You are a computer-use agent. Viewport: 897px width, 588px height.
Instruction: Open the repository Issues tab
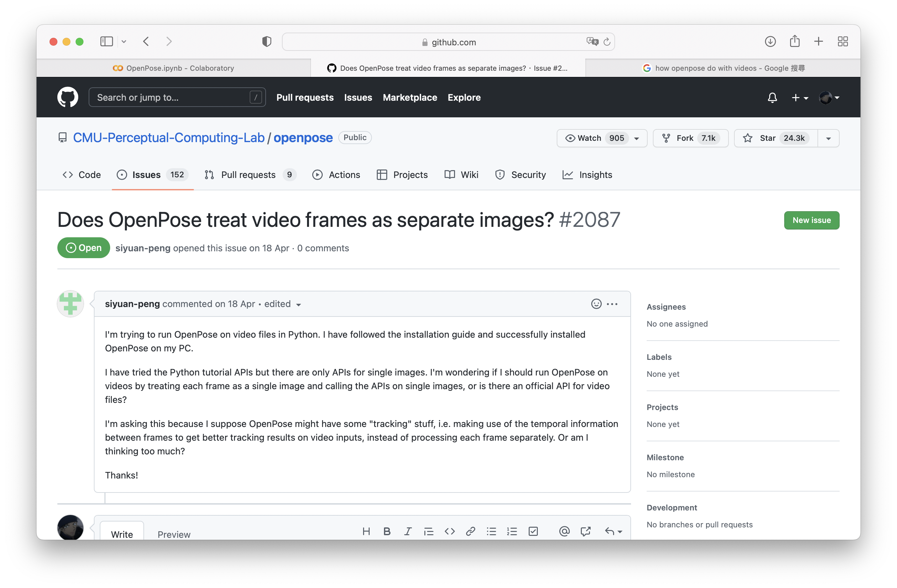click(x=153, y=175)
